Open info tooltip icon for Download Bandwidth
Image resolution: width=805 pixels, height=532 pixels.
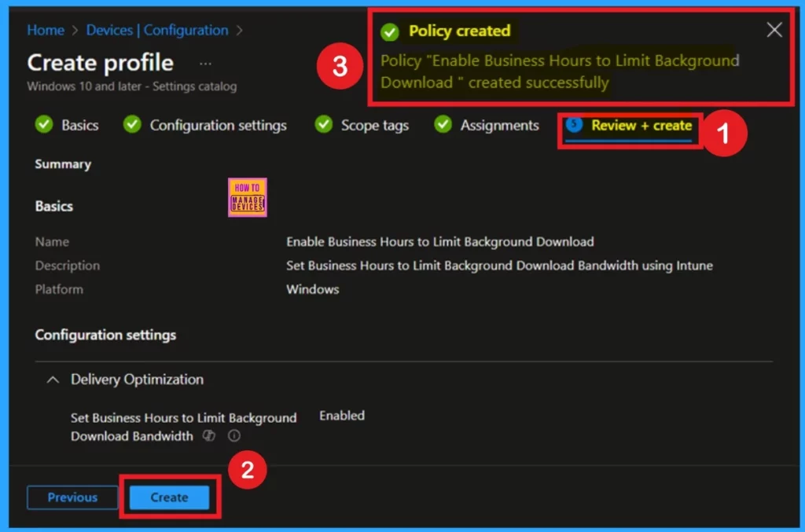(x=234, y=435)
